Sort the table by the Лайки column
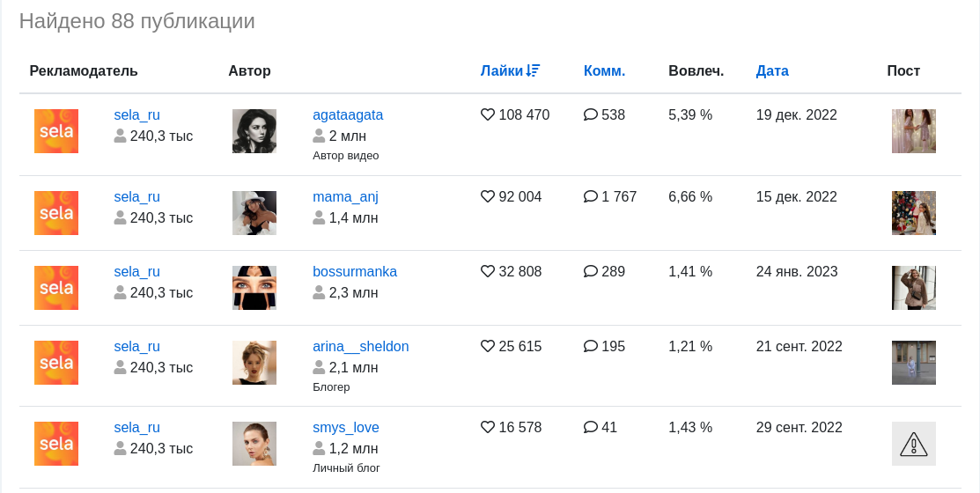 pyautogui.click(x=501, y=70)
